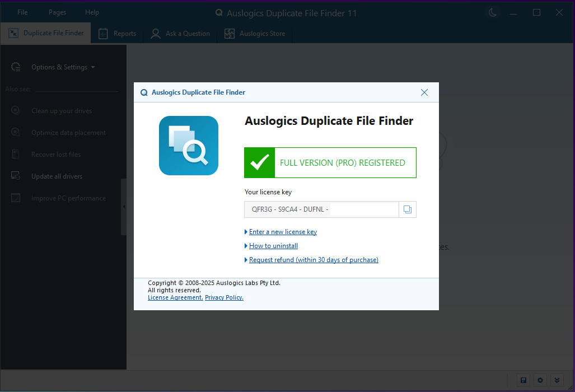Copy the license key with the copy icon

tap(408, 209)
